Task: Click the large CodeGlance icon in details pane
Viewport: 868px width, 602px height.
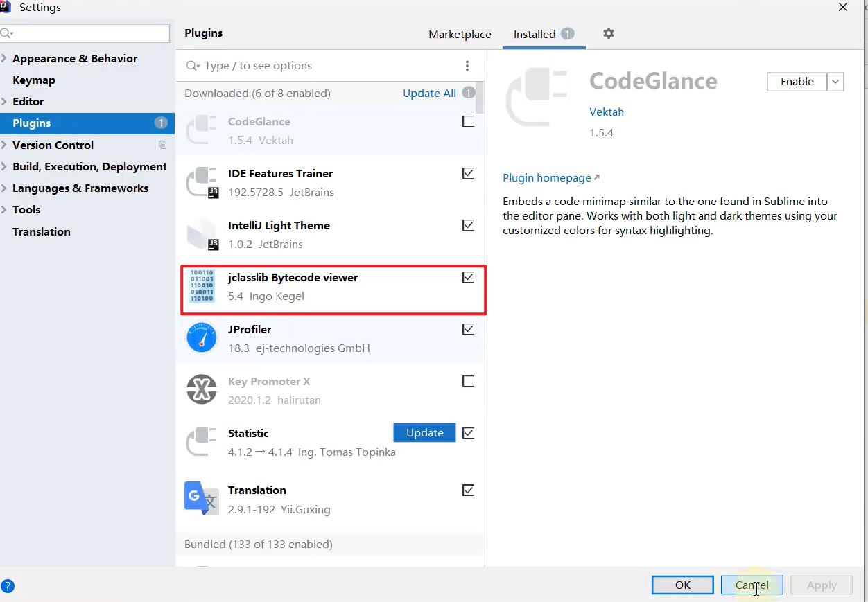Action: [537, 98]
